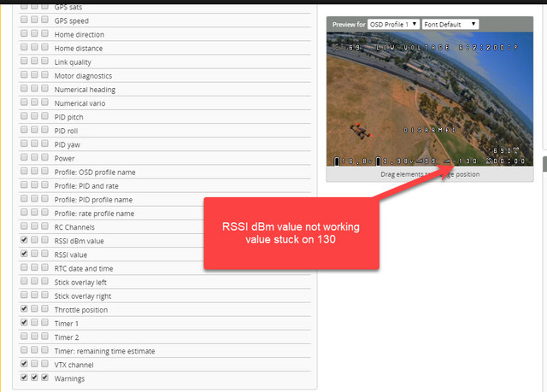Viewport: 547px width, 392px height.
Task: Enable profile 2 checkbox for VTX channel
Action: pyautogui.click(x=34, y=364)
